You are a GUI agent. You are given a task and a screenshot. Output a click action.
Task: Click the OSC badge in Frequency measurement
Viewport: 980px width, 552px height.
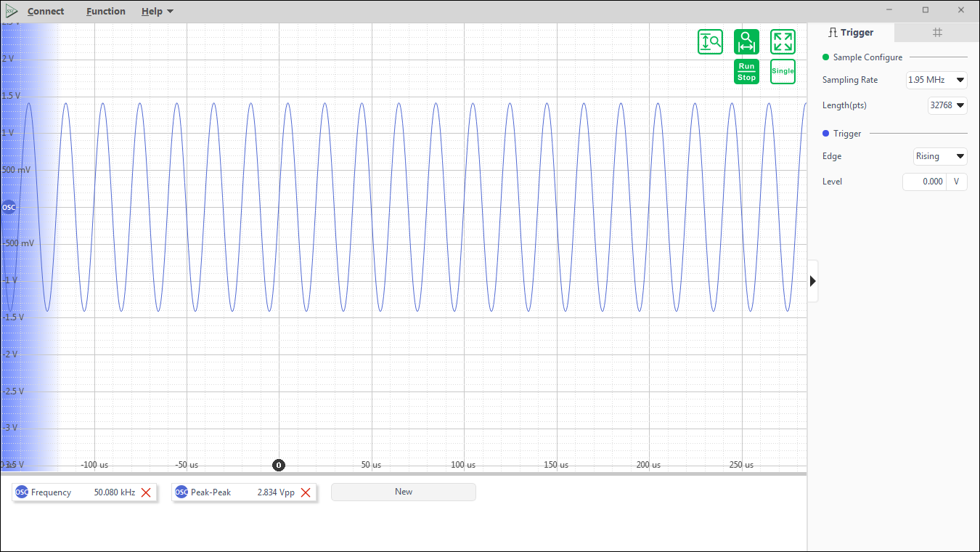click(x=22, y=492)
